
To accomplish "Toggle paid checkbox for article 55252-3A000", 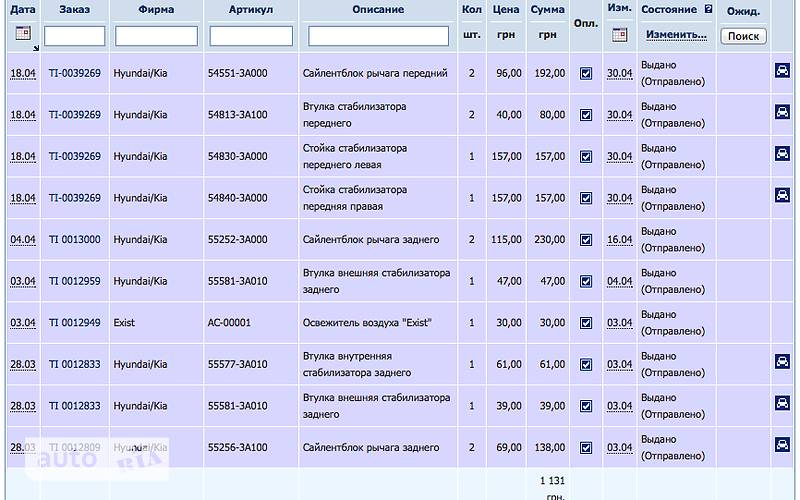I will [x=586, y=240].
